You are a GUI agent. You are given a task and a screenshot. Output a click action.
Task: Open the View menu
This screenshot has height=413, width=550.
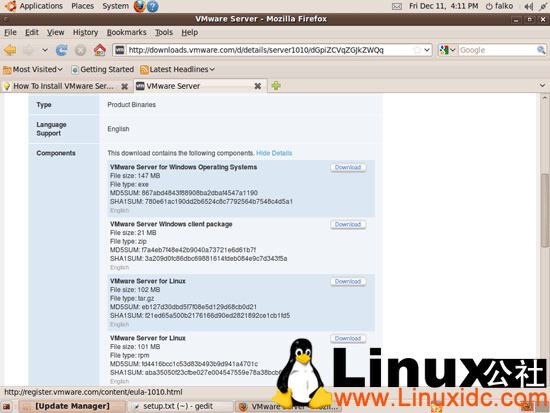pos(55,32)
